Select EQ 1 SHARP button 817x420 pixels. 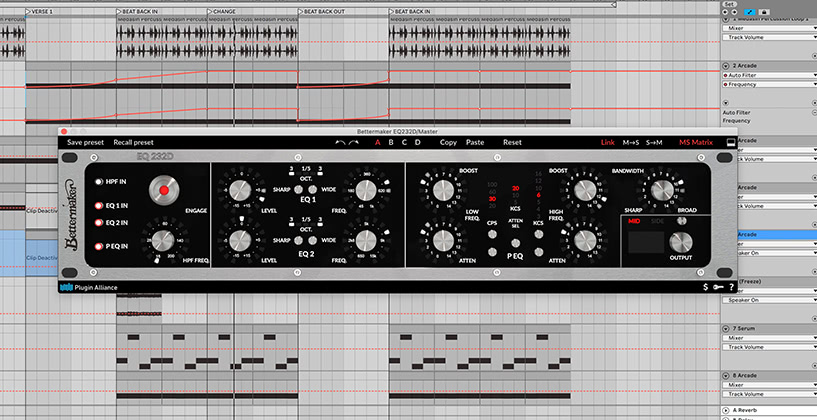coord(299,190)
